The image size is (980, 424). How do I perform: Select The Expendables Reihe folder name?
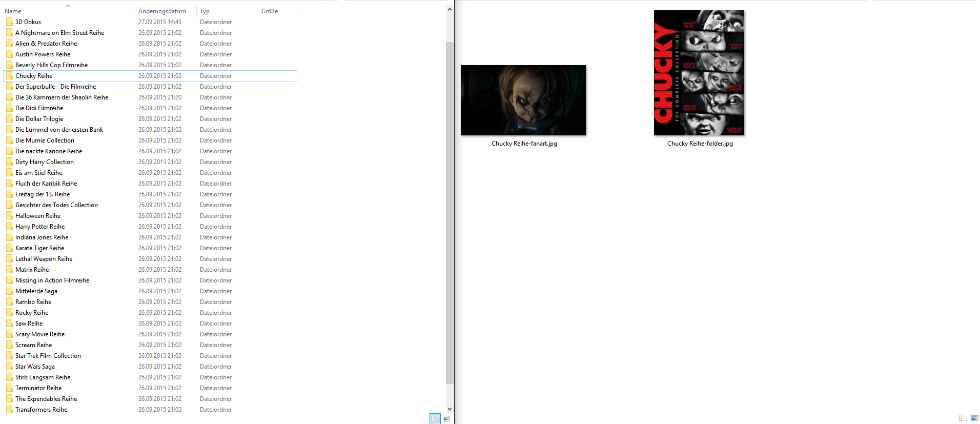(46, 399)
